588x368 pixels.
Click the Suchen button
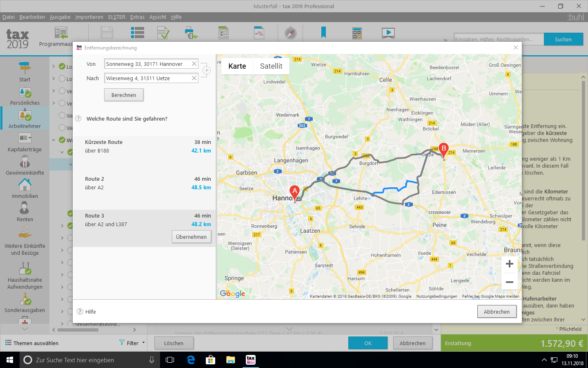563,39
